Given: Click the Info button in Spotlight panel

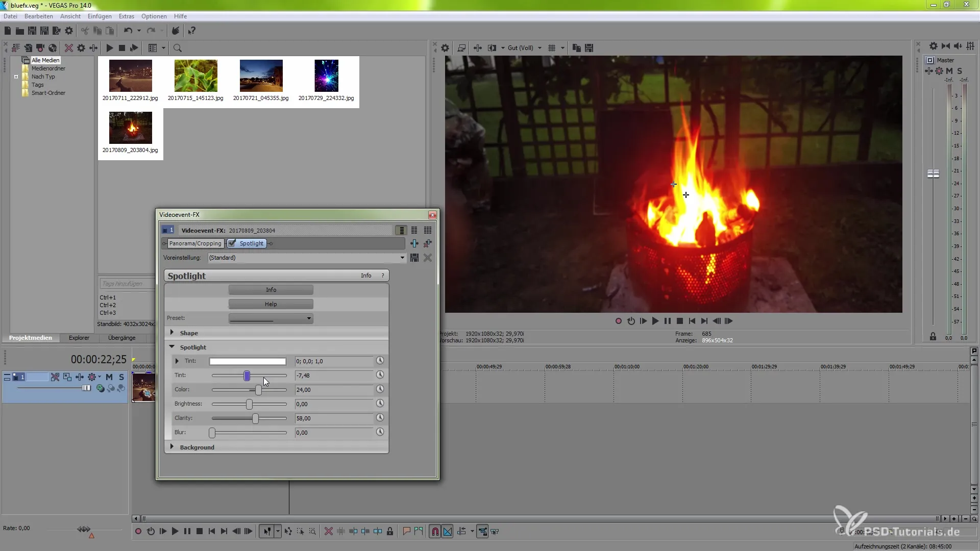Looking at the screenshot, I should (271, 290).
